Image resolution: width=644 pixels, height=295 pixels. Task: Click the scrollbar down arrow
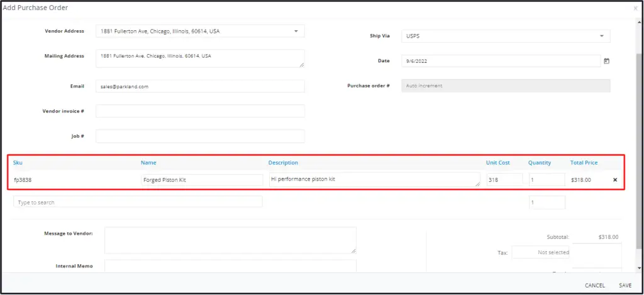point(638,268)
